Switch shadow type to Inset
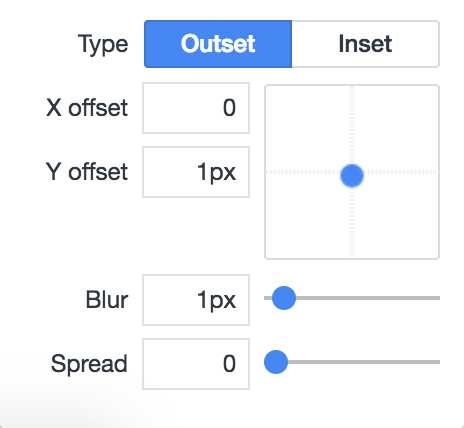 point(365,44)
